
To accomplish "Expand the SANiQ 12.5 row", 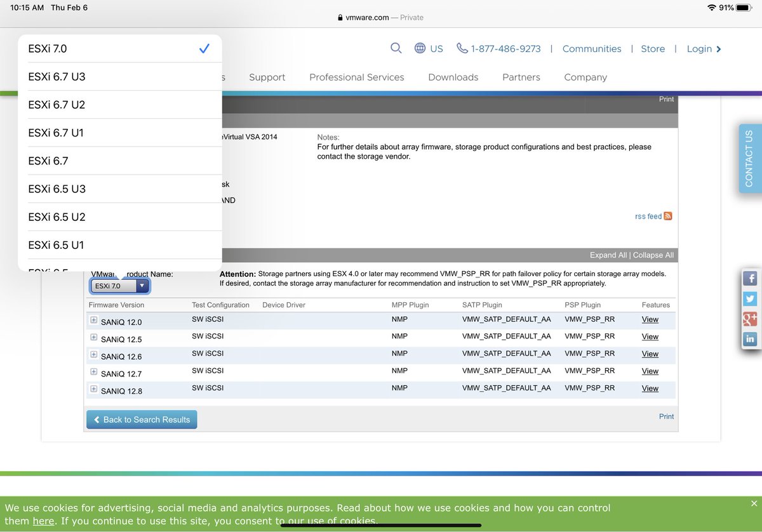I will (x=94, y=337).
